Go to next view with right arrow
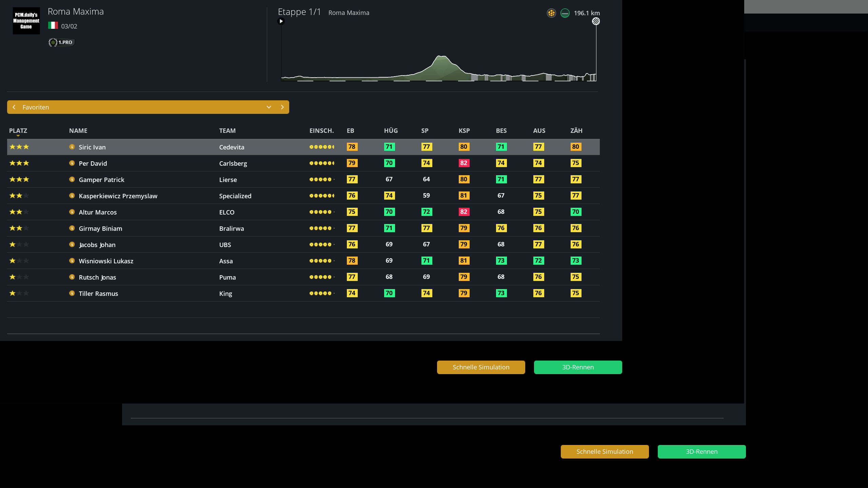Viewport: 868px width, 488px height. pyautogui.click(x=282, y=107)
